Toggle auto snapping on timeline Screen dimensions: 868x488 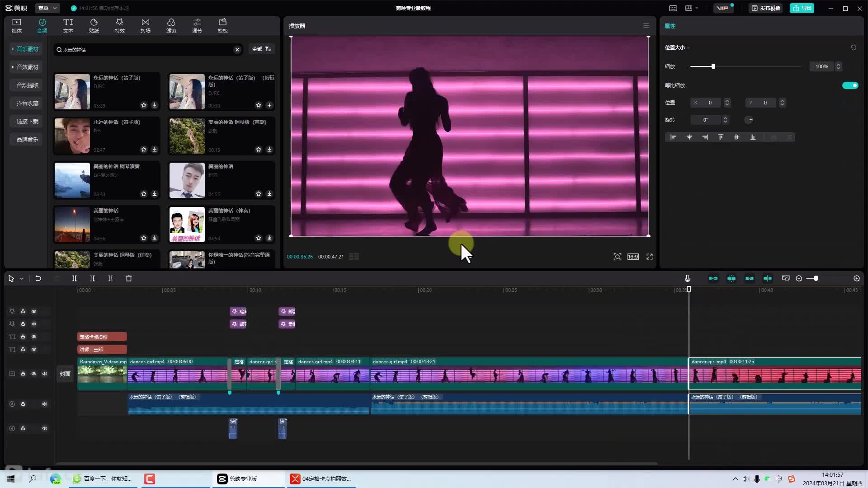point(731,278)
